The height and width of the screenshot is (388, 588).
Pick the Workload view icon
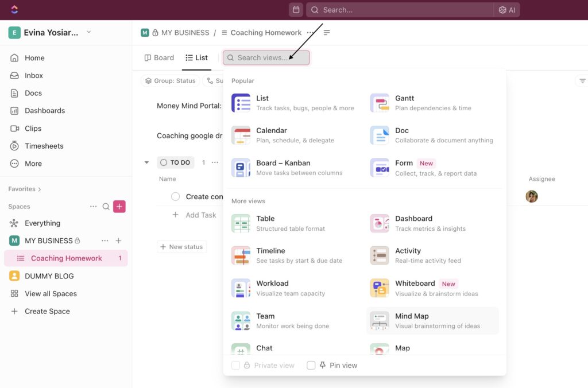pyautogui.click(x=241, y=288)
